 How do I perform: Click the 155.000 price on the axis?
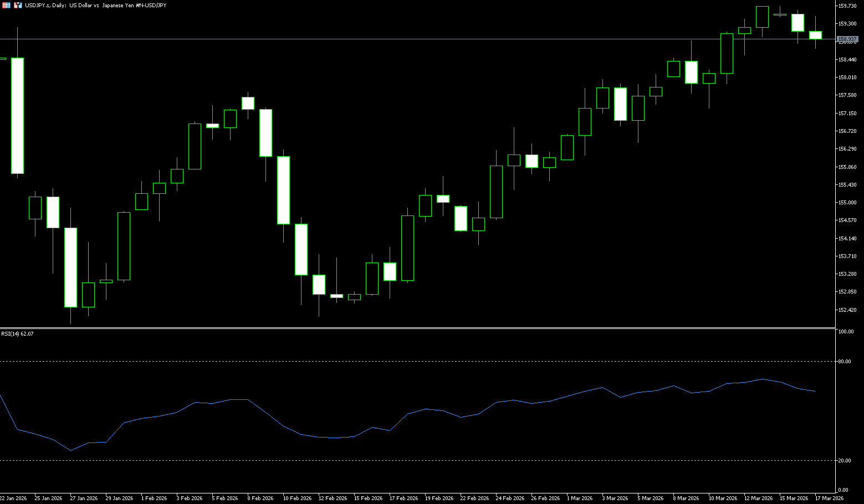click(847, 203)
